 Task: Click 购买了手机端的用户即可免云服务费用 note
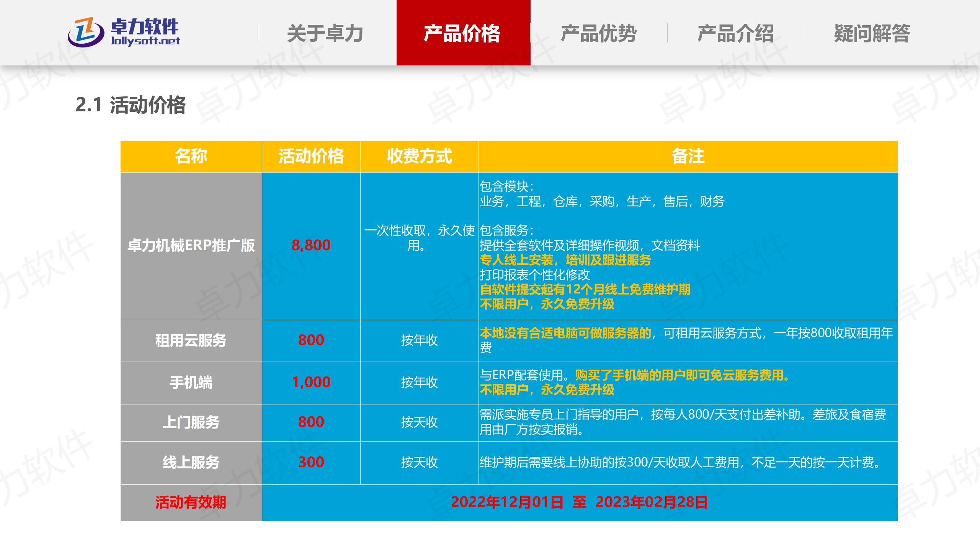tap(683, 375)
